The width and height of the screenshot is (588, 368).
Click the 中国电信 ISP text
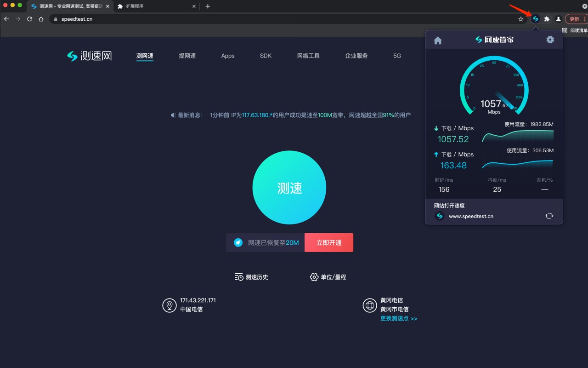[x=191, y=309]
